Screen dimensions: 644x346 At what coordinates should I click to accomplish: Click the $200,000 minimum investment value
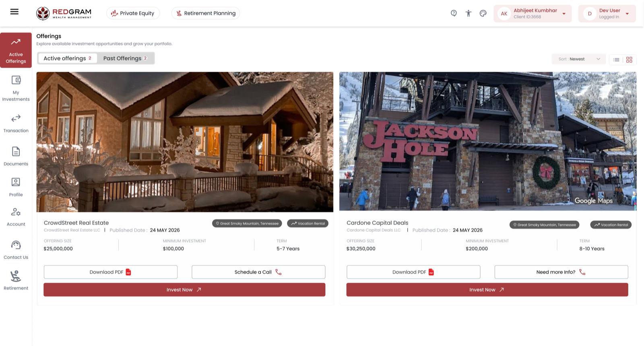(x=477, y=249)
